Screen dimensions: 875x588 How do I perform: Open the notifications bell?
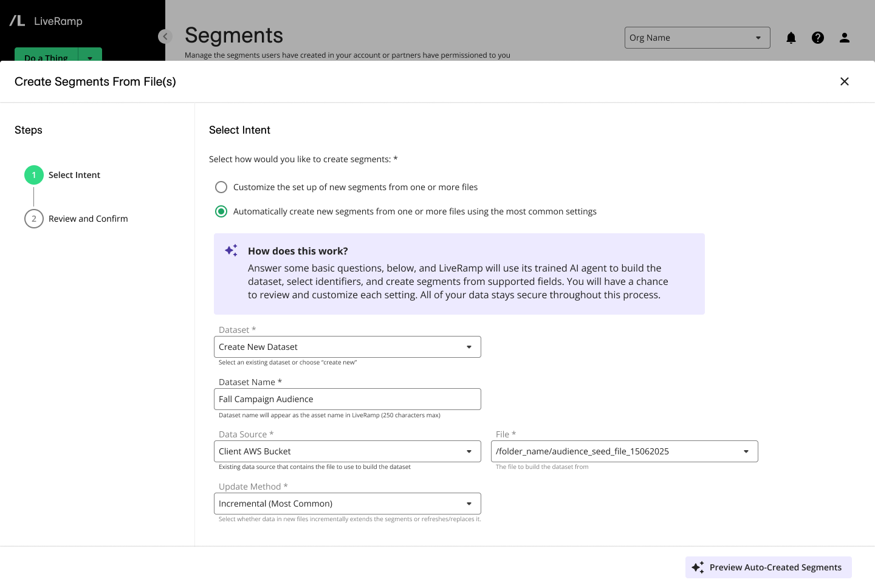(x=791, y=38)
